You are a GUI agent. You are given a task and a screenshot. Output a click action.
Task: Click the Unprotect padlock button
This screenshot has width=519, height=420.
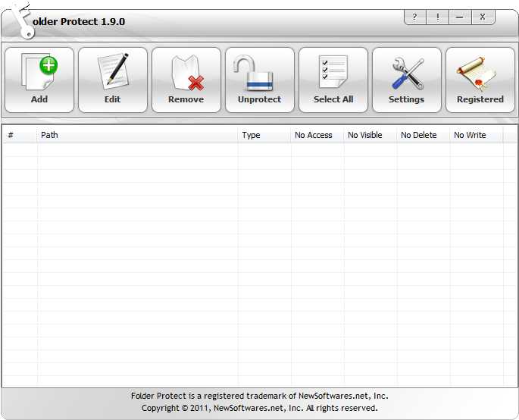click(260, 80)
